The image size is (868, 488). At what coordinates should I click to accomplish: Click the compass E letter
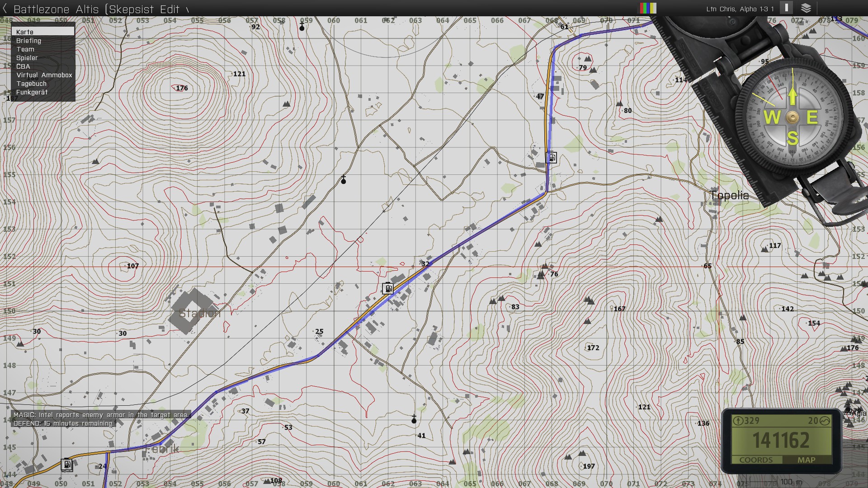click(x=812, y=117)
